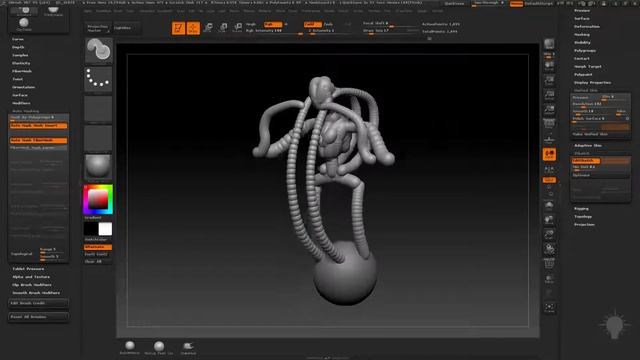Select the Scale tool in the top shelf
640x360 pixels.
[223, 27]
